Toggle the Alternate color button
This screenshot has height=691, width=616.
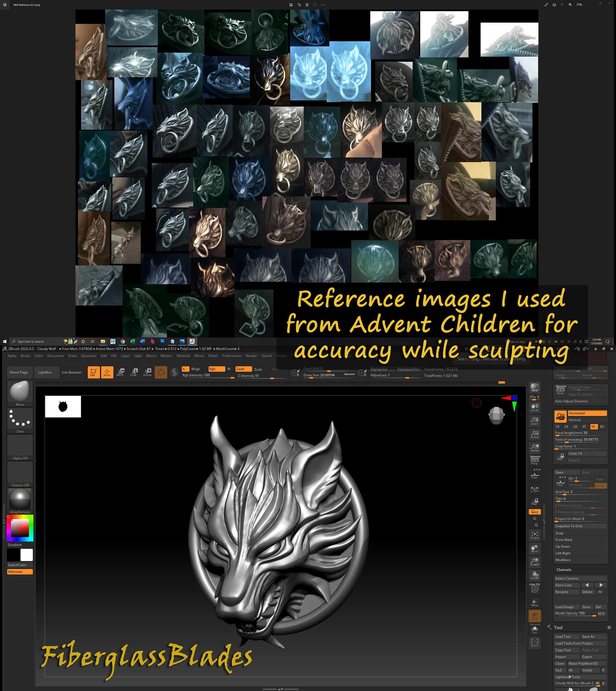20,572
